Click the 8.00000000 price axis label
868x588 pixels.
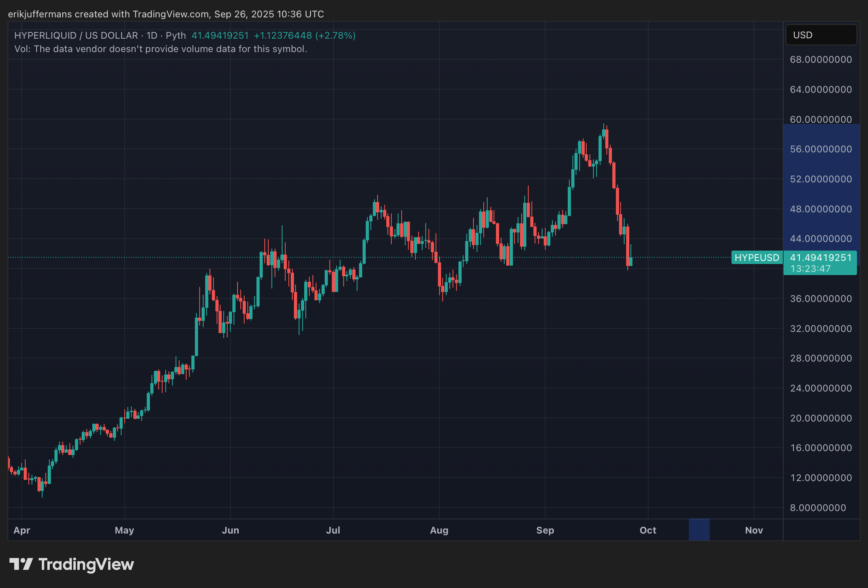818,507
